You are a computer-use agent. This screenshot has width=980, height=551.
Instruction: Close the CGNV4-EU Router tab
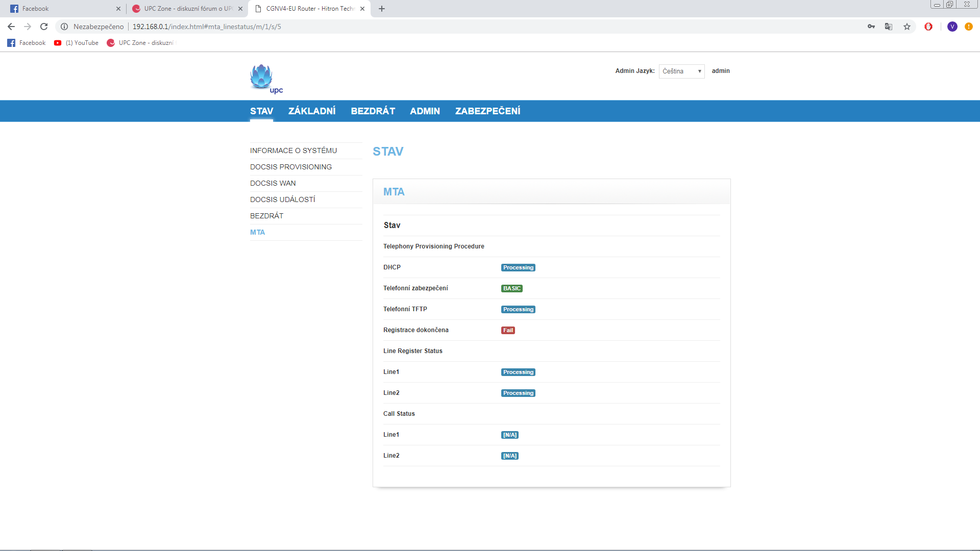click(362, 9)
